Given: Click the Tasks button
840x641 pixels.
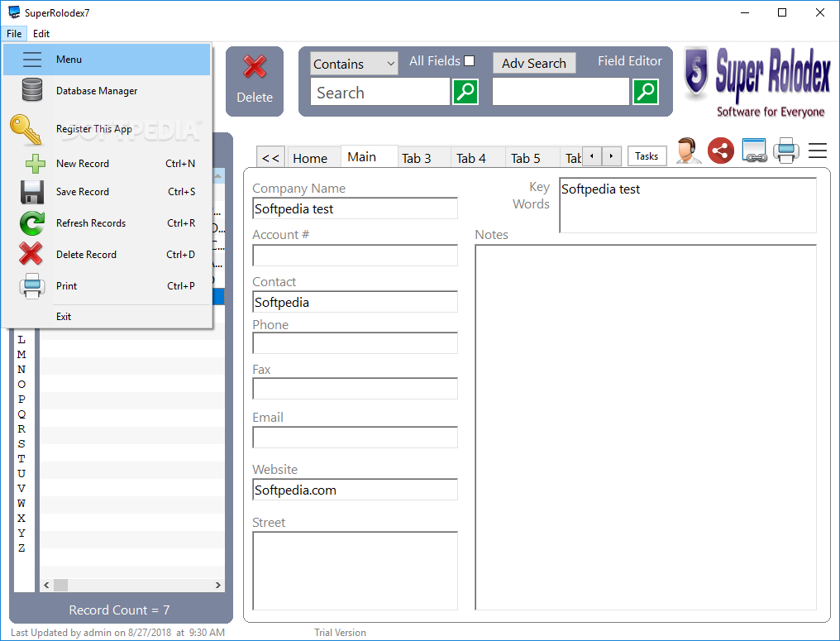Looking at the screenshot, I should [x=647, y=156].
